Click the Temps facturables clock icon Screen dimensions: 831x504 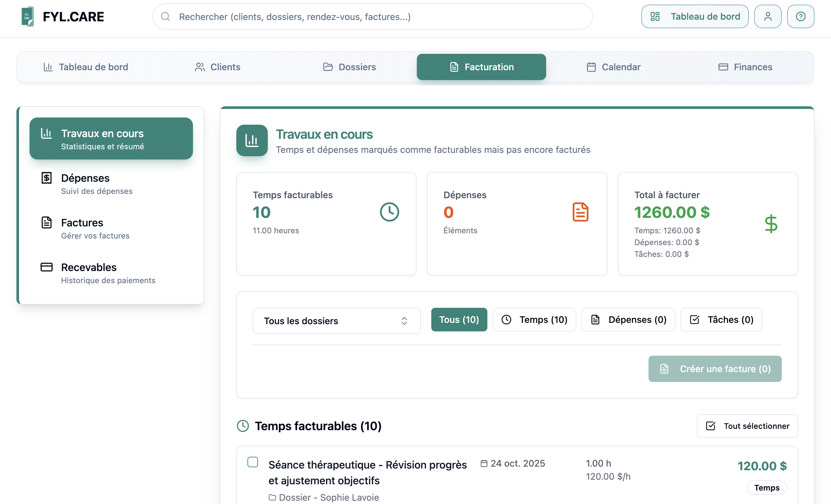pyautogui.click(x=389, y=212)
